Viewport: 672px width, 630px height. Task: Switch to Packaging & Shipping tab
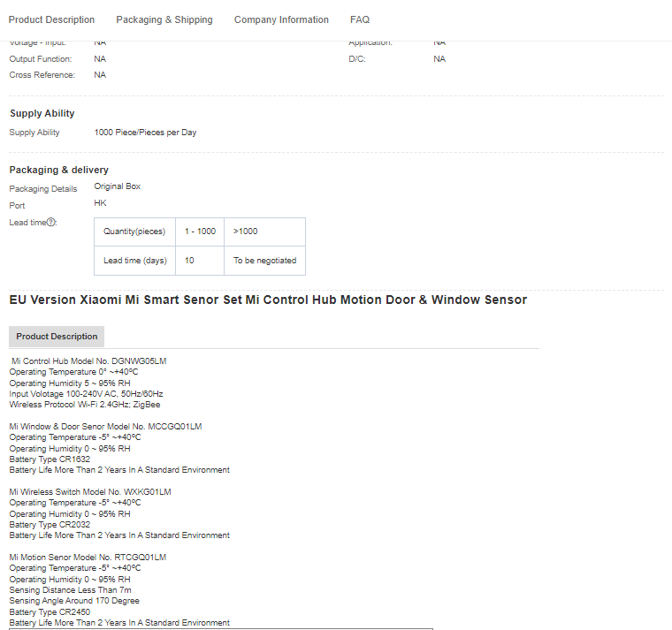click(x=164, y=19)
